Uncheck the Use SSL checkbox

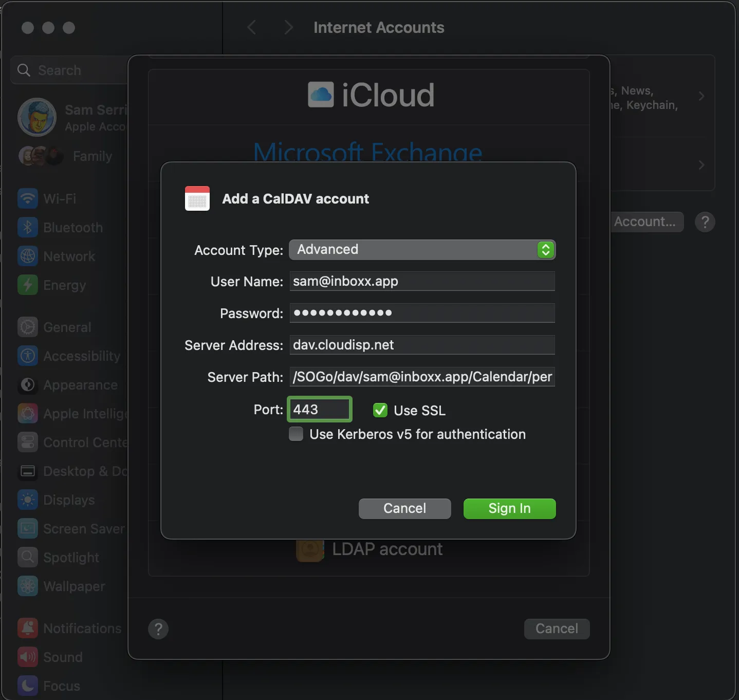tap(380, 410)
